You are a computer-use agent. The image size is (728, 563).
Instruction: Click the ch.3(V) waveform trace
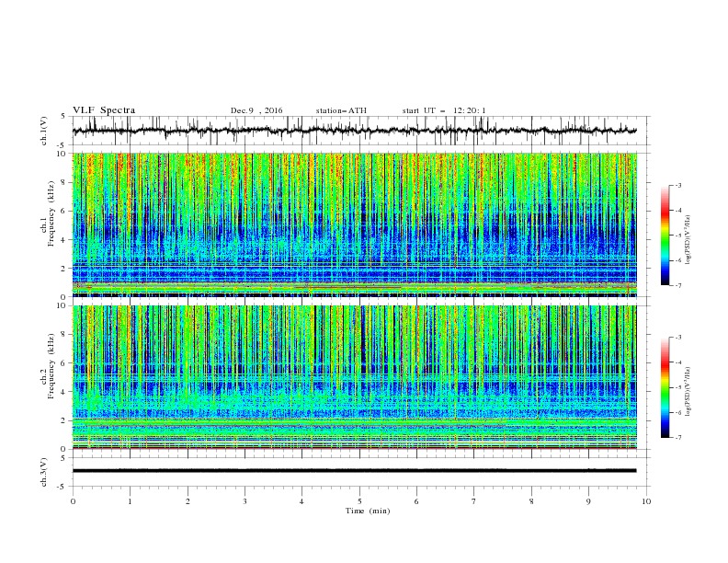point(354,471)
